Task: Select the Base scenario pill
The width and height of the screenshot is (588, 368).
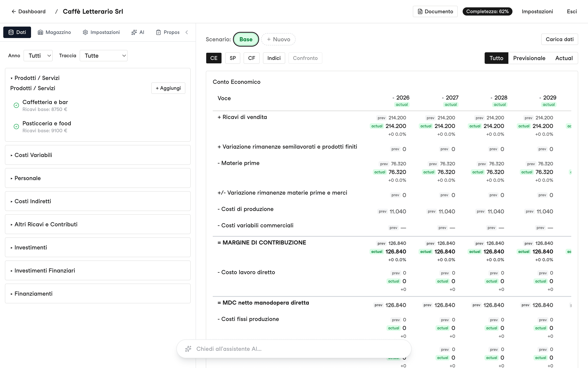Action: pos(246,39)
